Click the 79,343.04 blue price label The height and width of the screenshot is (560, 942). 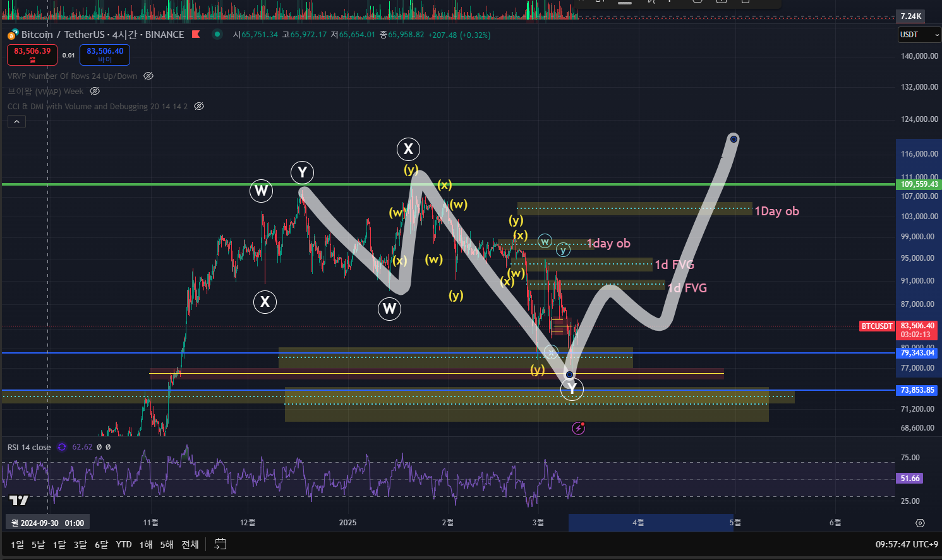[x=919, y=352]
